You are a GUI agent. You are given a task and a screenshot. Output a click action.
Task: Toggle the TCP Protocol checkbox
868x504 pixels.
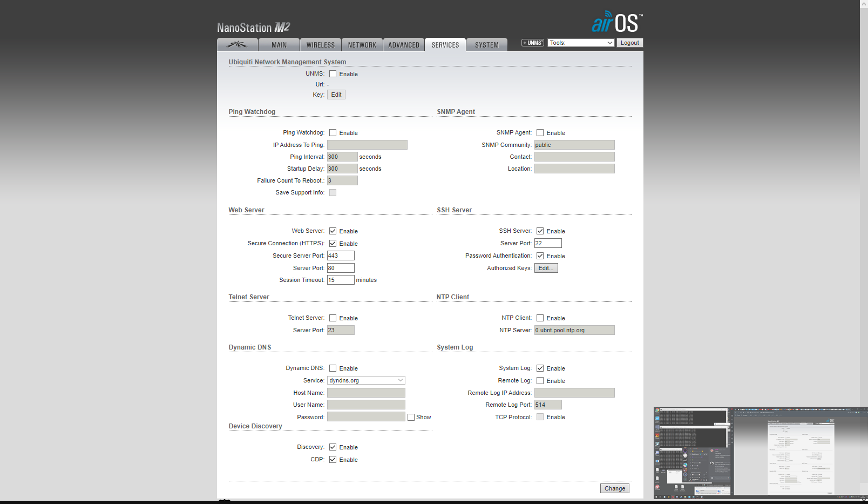[x=540, y=417]
